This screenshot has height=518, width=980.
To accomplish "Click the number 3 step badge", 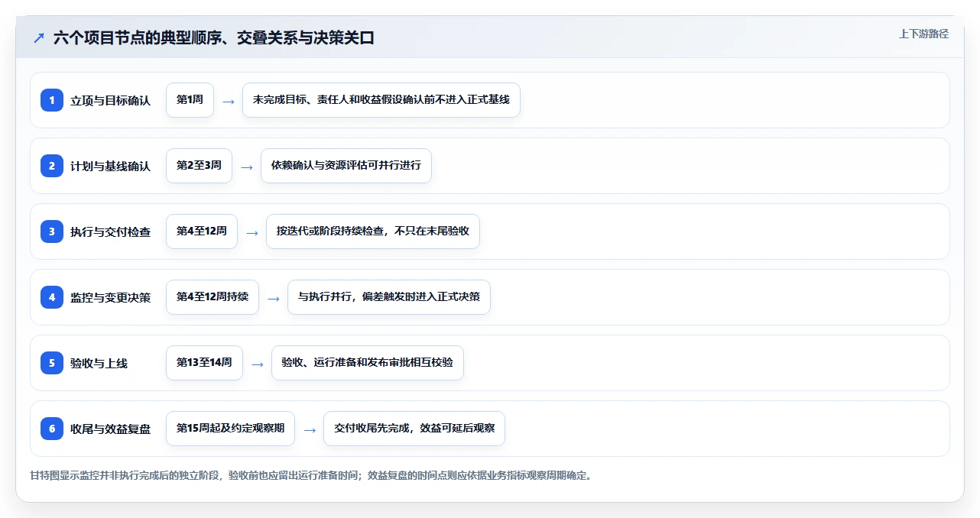I will (x=52, y=231).
